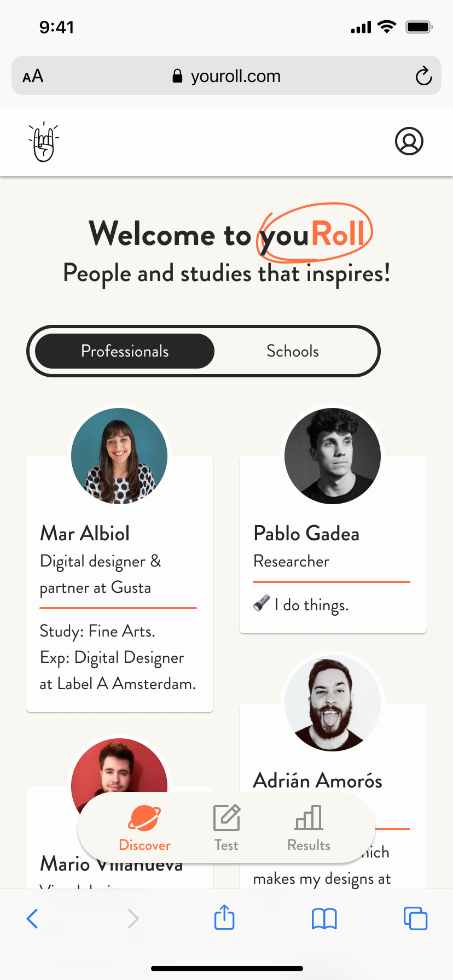The height and width of the screenshot is (980, 453).
Task: Switch to the Schools segment
Action: (x=293, y=351)
